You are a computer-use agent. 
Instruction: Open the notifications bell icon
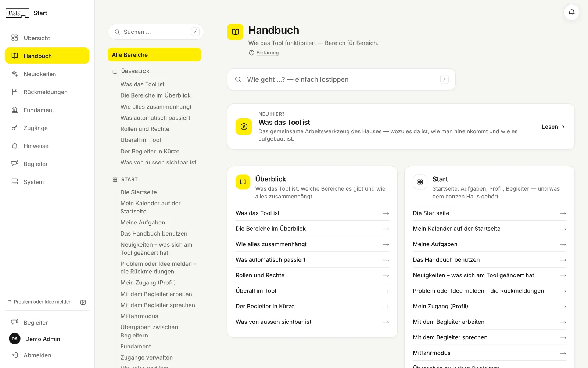click(x=571, y=13)
